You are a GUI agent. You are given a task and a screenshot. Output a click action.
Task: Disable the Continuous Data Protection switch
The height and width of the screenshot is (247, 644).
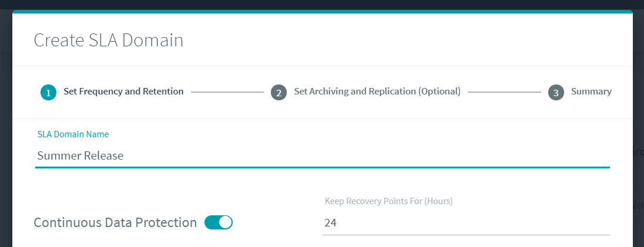219,222
